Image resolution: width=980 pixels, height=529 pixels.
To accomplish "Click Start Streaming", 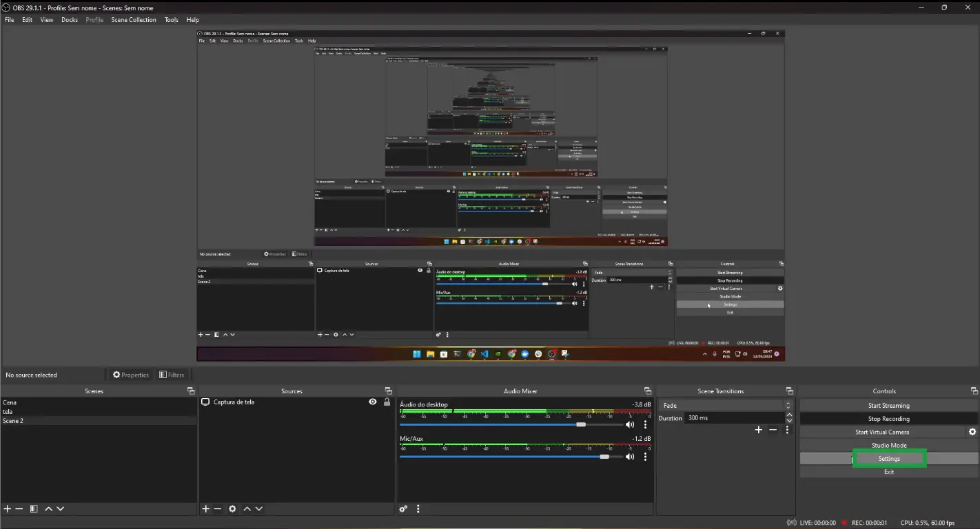I will pos(888,406).
